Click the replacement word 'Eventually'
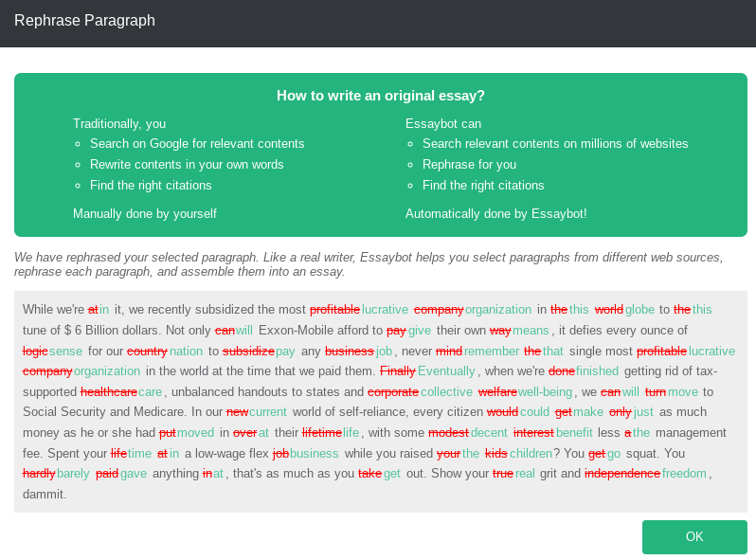The height and width of the screenshot is (560, 756). click(x=446, y=370)
